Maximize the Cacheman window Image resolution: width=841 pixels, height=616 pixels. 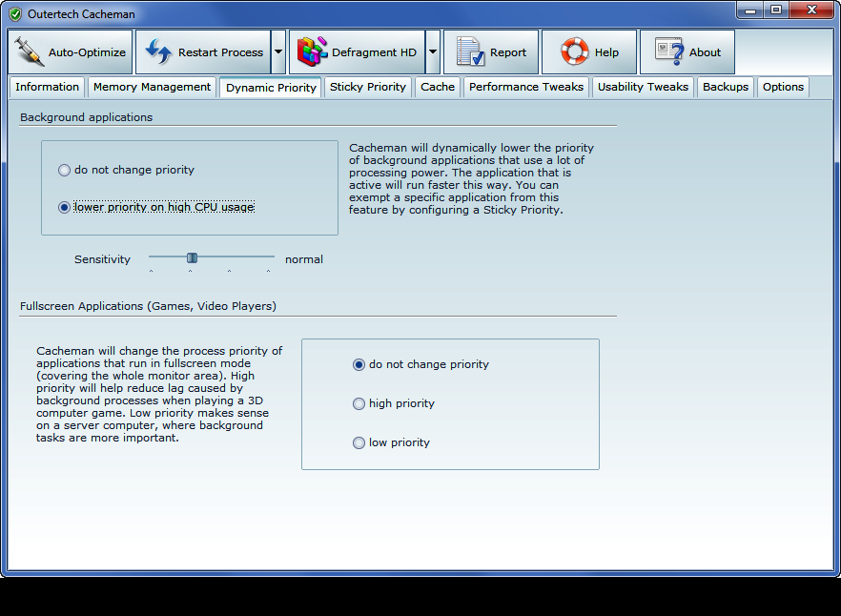tap(776, 10)
